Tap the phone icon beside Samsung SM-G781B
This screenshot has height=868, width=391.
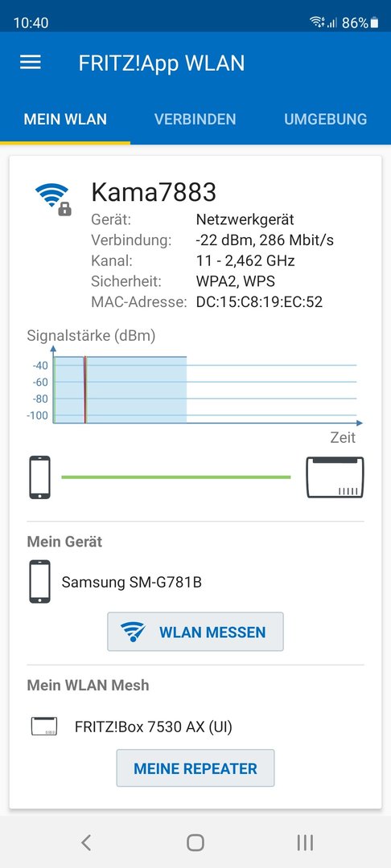point(40,581)
